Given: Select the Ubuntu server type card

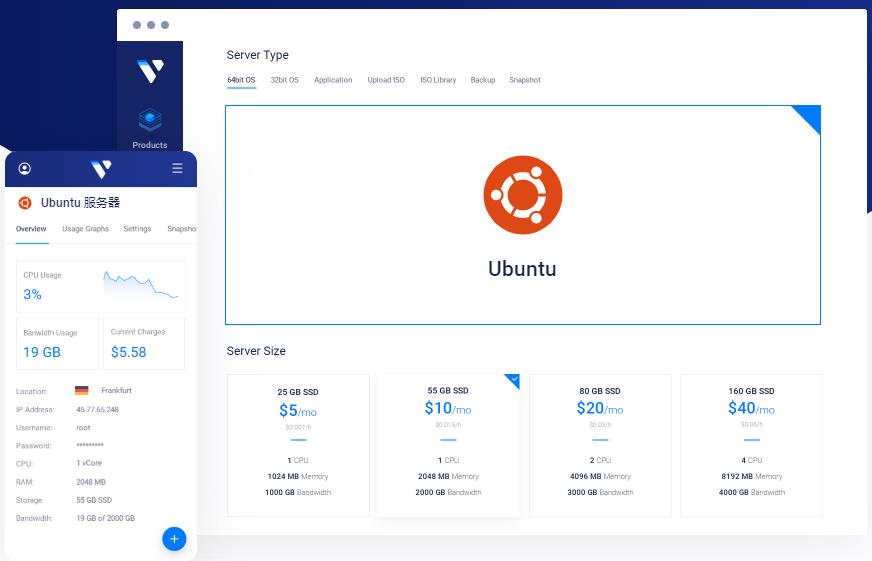Looking at the screenshot, I should [x=523, y=215].
